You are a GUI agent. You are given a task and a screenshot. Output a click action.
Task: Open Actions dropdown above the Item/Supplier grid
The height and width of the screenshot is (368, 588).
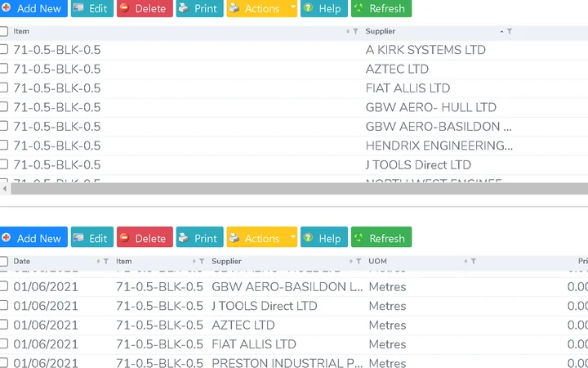tap(262, 8)
